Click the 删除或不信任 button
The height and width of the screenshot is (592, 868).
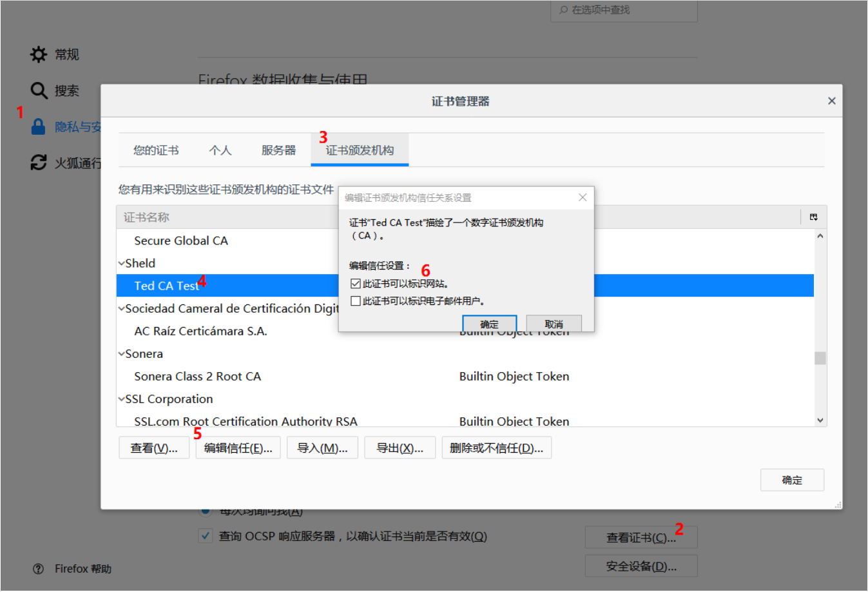[x=496, y=447]
